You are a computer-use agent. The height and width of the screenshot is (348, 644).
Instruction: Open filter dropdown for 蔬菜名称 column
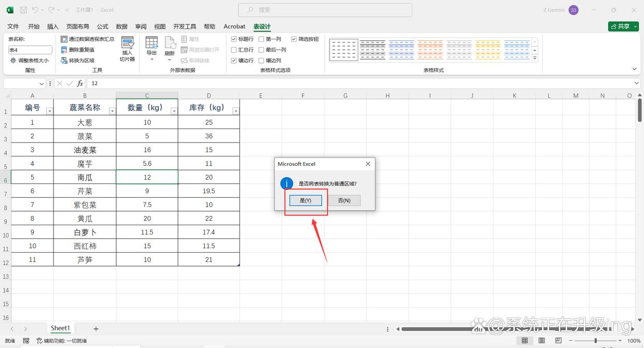112,111
